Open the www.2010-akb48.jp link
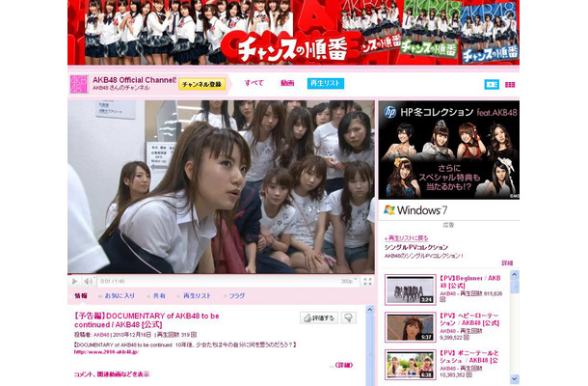The height and width of the screenshot is (386, 588). [106, 352]
